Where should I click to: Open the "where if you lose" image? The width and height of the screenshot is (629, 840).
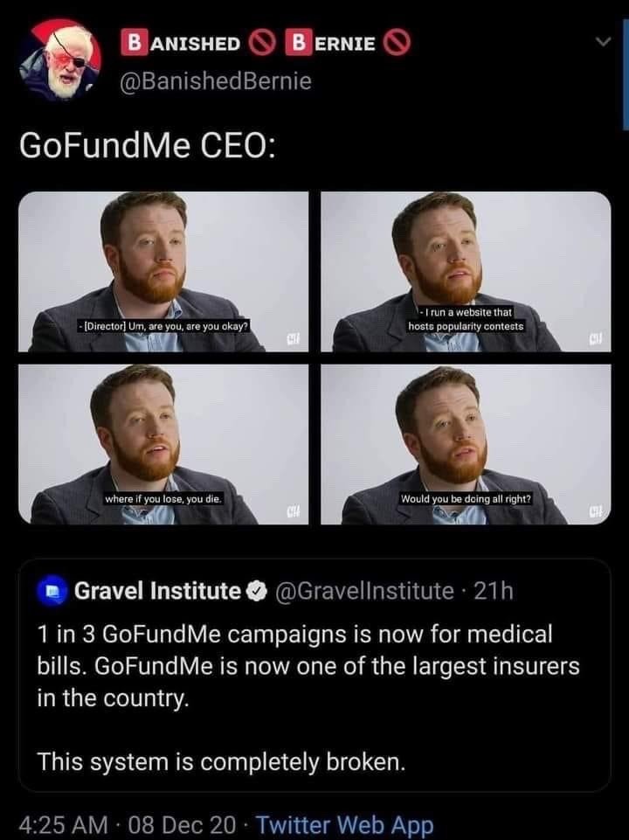[163, 444]
